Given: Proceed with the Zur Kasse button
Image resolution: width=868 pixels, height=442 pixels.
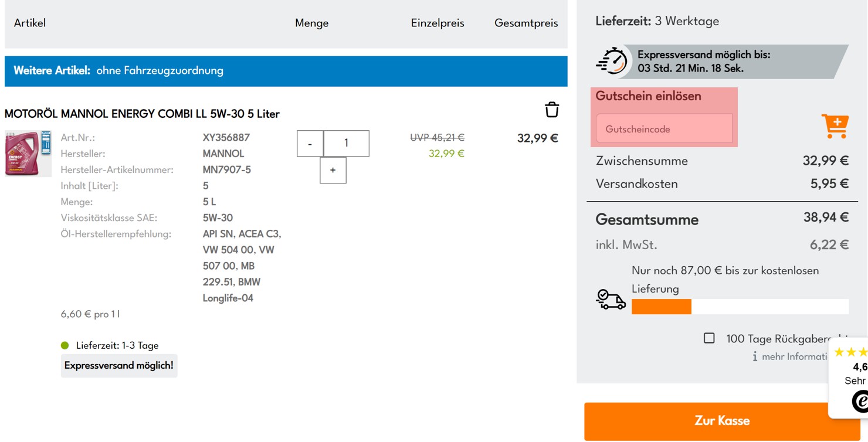Looking at the screenshot, I should tap(722, 421).
